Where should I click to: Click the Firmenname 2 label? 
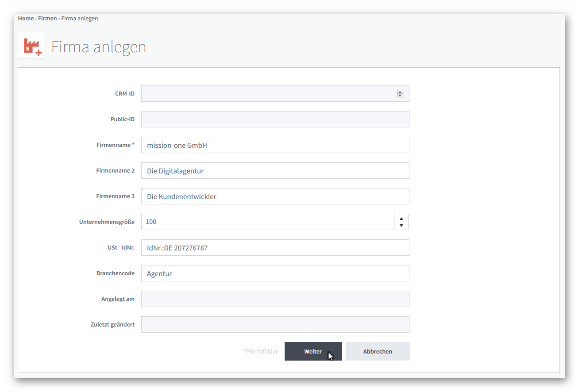click(x=116, y=170)
